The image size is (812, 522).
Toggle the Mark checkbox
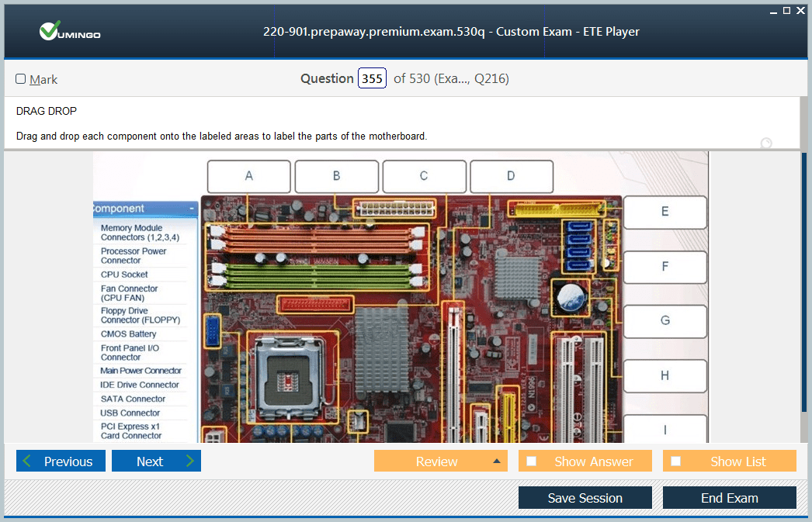pyautogui.click(x=21, y=79)
